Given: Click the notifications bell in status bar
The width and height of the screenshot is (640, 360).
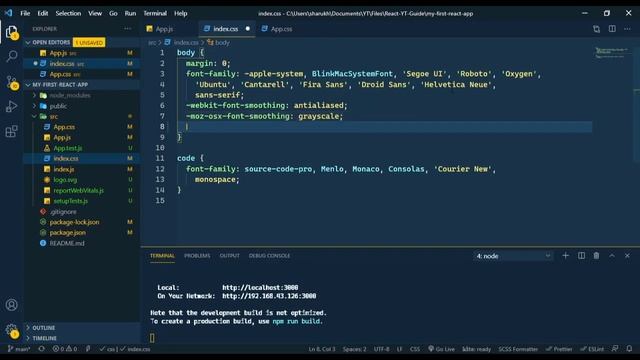Looking at the screenshot, I should point(629,349).
